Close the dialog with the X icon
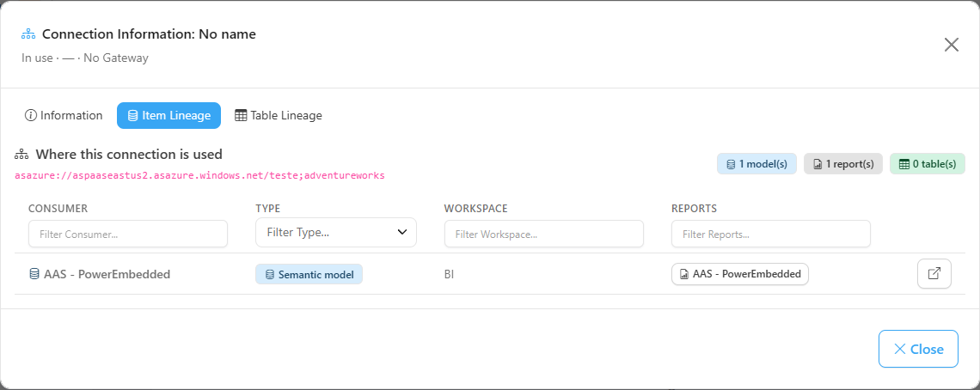Image resolution: width=980 pixels, height=390 pixels. [952, 45]
